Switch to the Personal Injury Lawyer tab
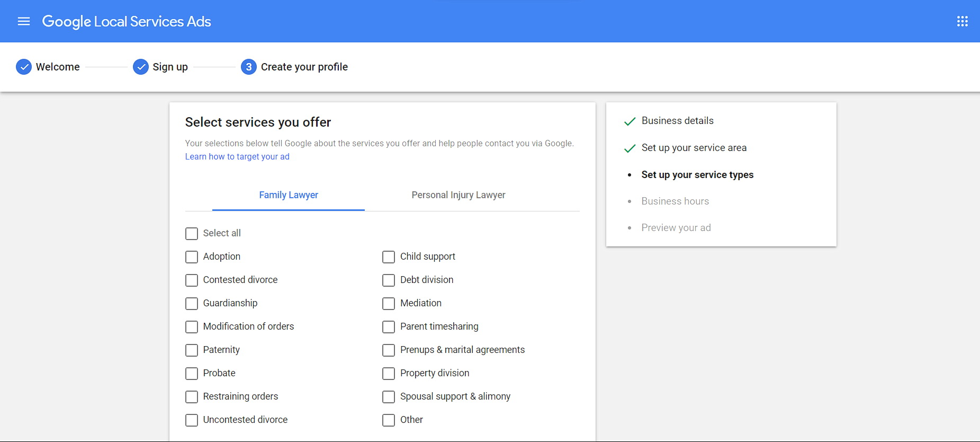Screen dimensions: 980x442 [x=458, y=195]
